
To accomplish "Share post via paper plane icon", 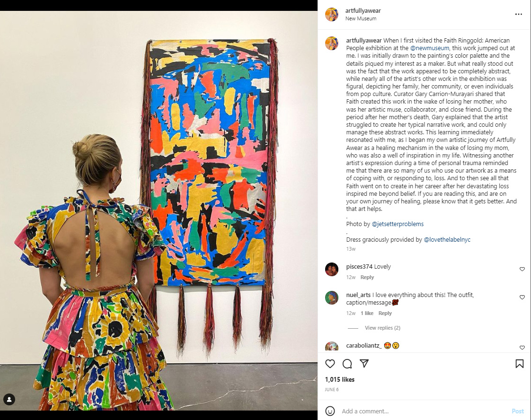I will [x=364, y=364].
